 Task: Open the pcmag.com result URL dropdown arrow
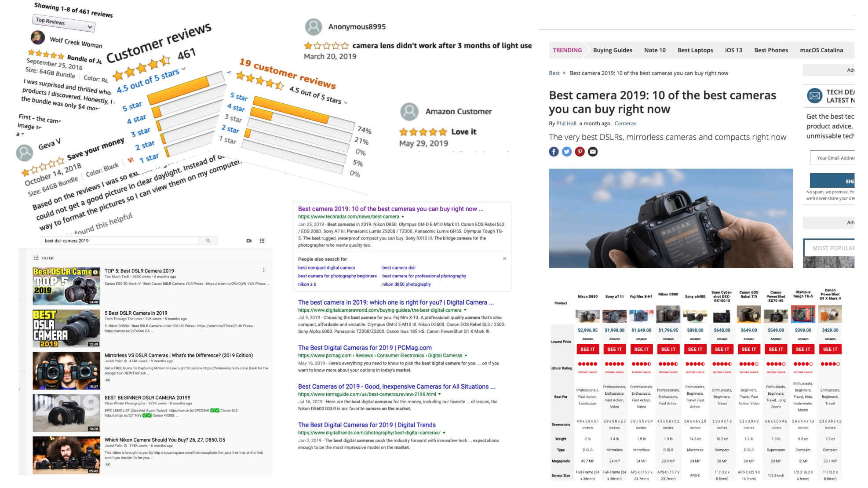[x=466, y=356]
